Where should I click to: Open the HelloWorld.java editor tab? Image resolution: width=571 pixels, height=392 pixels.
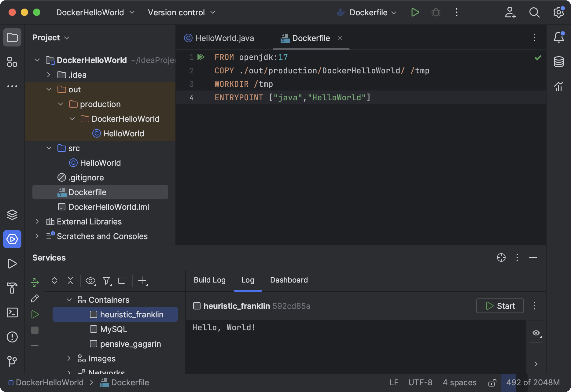(x=224, y=38)
